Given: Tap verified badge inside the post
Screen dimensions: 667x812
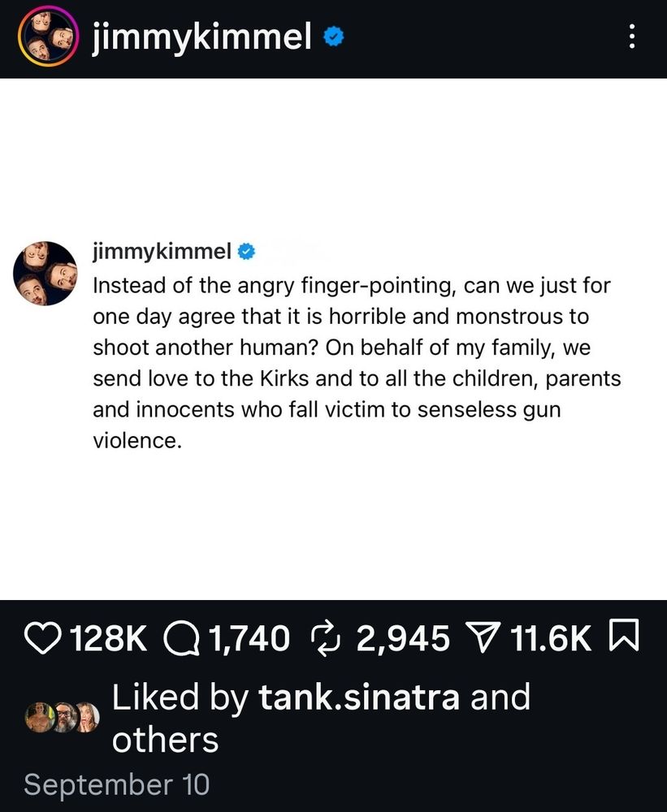Looking at the screenshot, I should 246,252.
